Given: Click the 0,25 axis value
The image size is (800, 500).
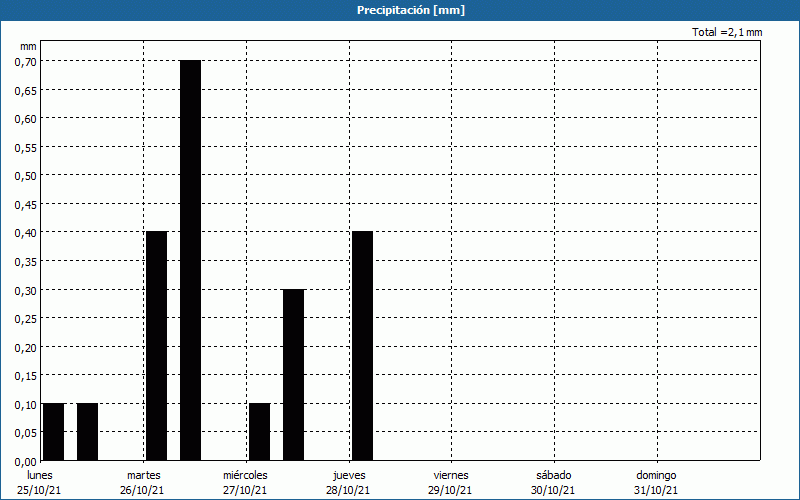Looking at the screenshot, I should tap(25, 318).
